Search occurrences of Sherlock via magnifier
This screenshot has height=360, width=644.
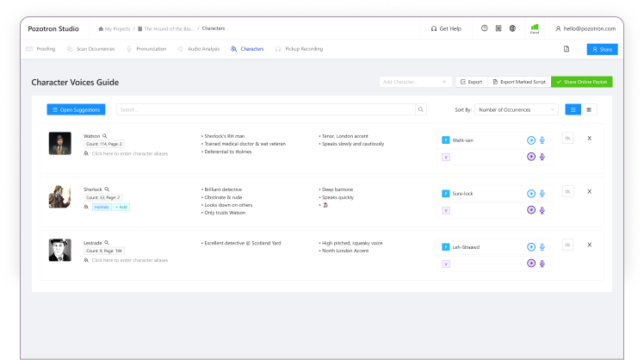pos(107,189)
